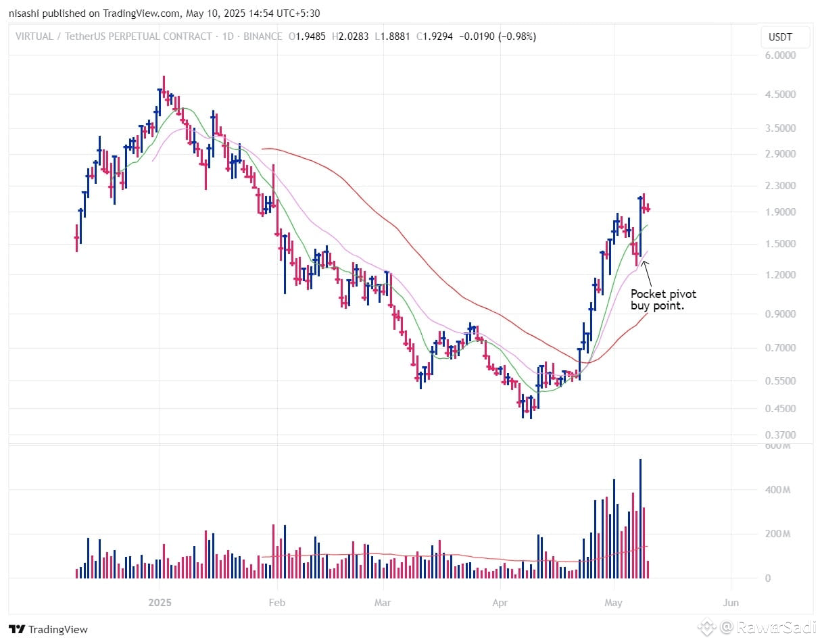822x644 pixels.
Task: Click the 4.5000 price axis label
Action: 781,95
